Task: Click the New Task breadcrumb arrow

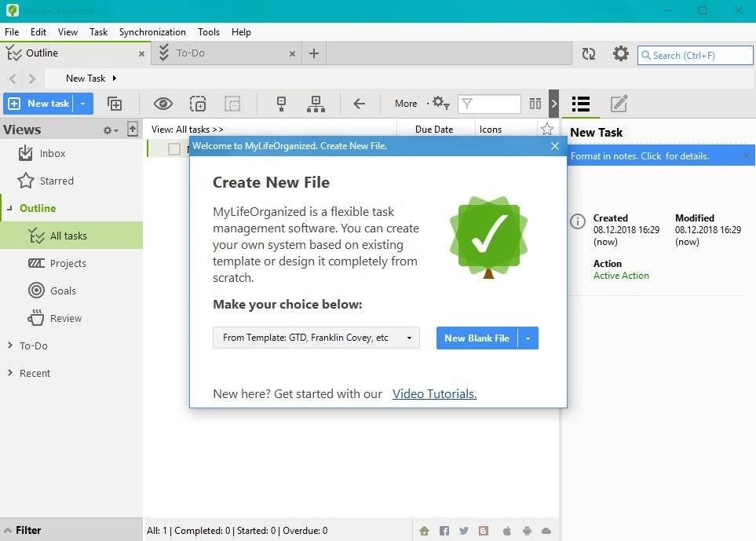Action: pyautogui.click(x=115, y=78)
